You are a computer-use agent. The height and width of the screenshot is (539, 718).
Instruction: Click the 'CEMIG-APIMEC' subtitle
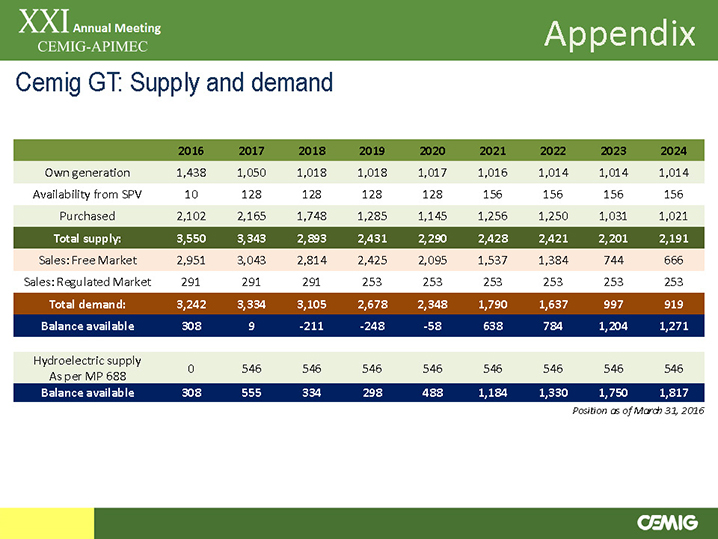tap(92, 47)
